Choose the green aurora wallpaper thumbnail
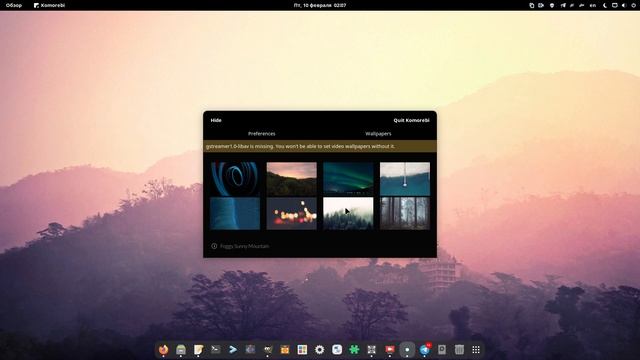The image size is (640, 360). [348, 179]
